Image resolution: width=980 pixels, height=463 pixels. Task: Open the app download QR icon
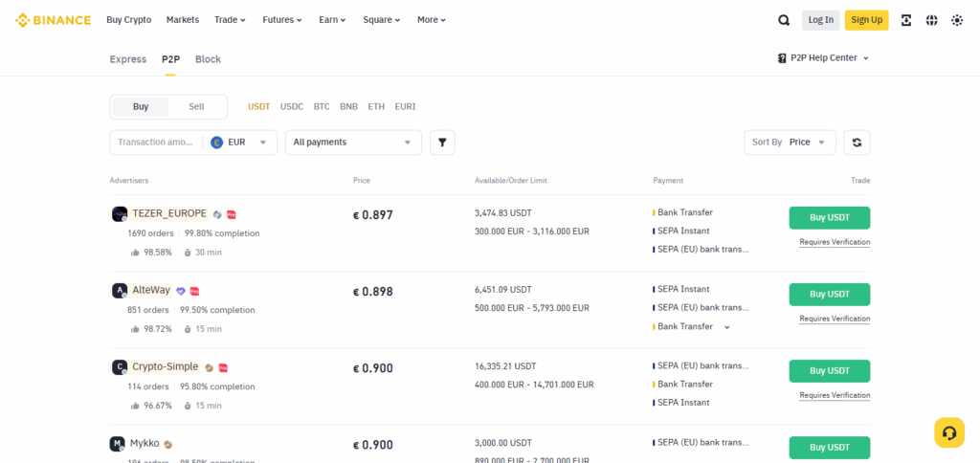coord(906,20)
